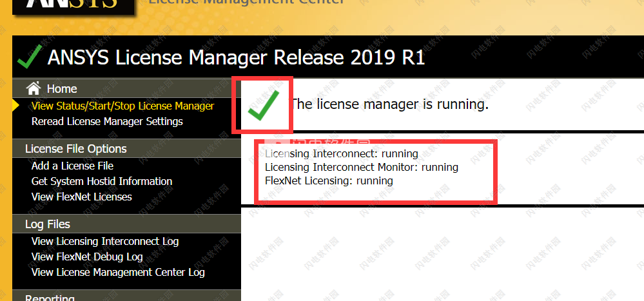Click the 'The license manager is running.' text
This screenshot has width=644, height=301.
coord(390,104)
